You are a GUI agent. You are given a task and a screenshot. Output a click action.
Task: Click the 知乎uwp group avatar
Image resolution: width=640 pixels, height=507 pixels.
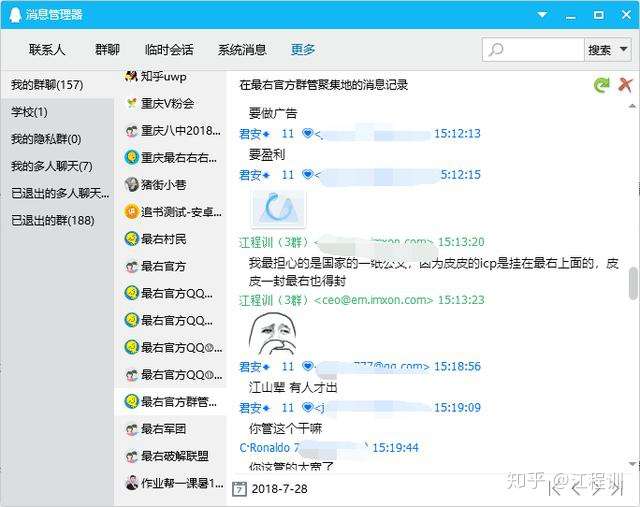coord(131,76)
